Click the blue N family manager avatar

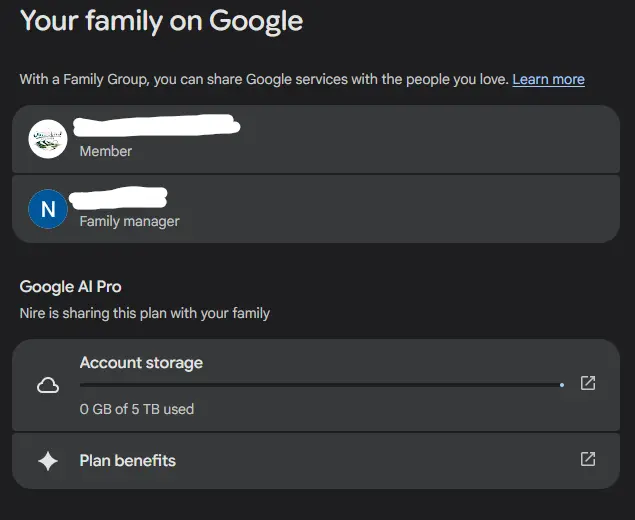(x=48, y=209)
